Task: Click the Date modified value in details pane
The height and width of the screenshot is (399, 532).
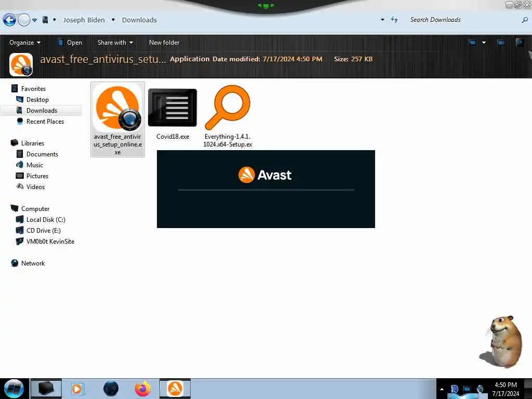Action: (292, 59)
